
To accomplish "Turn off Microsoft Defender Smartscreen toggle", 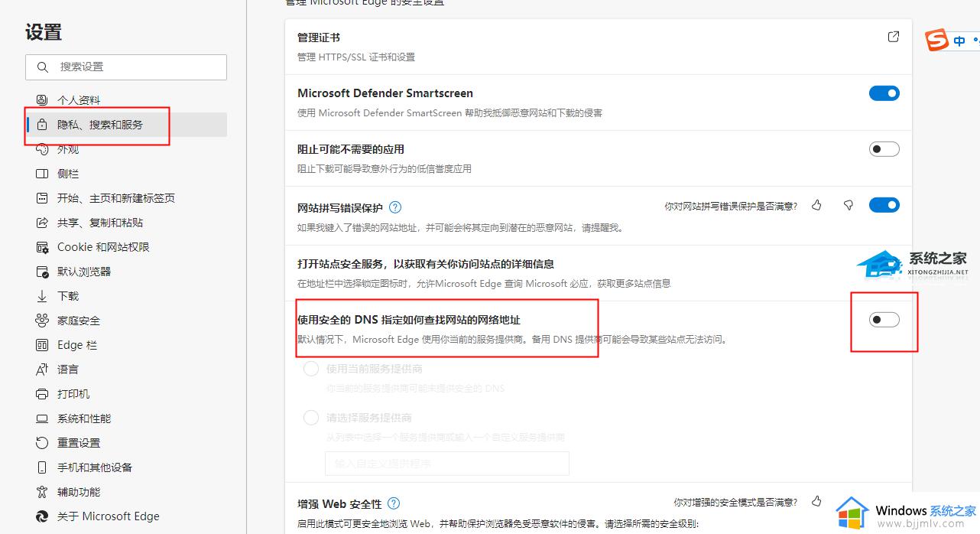I will tap(884, 93).
